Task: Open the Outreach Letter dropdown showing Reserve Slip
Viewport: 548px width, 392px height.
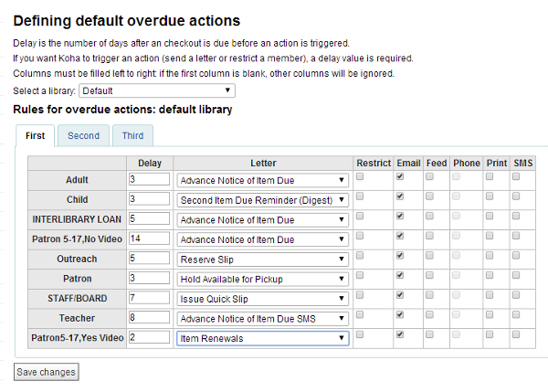Action: coord(262,259)
